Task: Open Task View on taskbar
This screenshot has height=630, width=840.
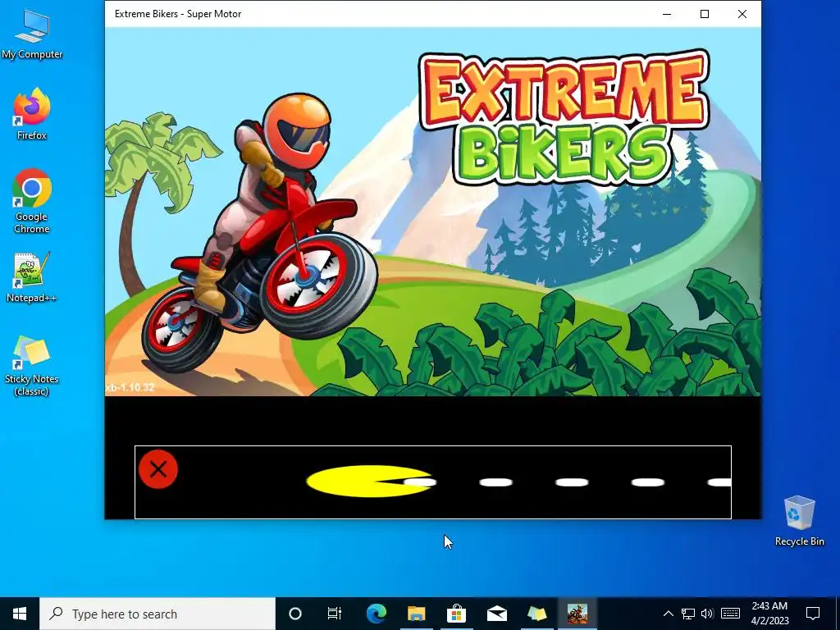Action: tap(335, 614)
